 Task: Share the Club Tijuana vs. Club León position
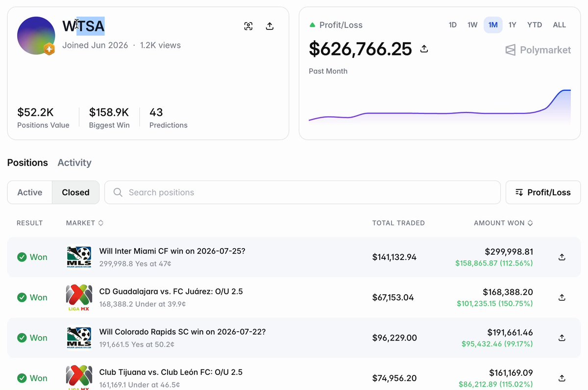(x=562, y=378)
